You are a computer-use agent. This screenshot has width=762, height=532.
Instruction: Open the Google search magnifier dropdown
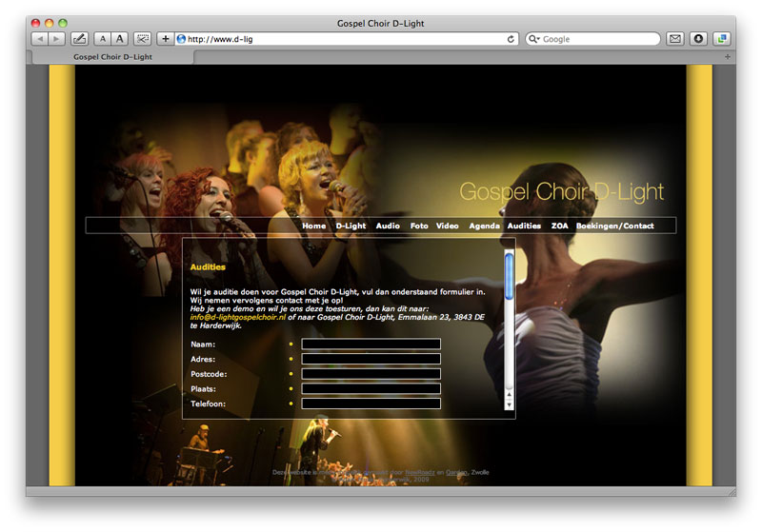(534, 39)
